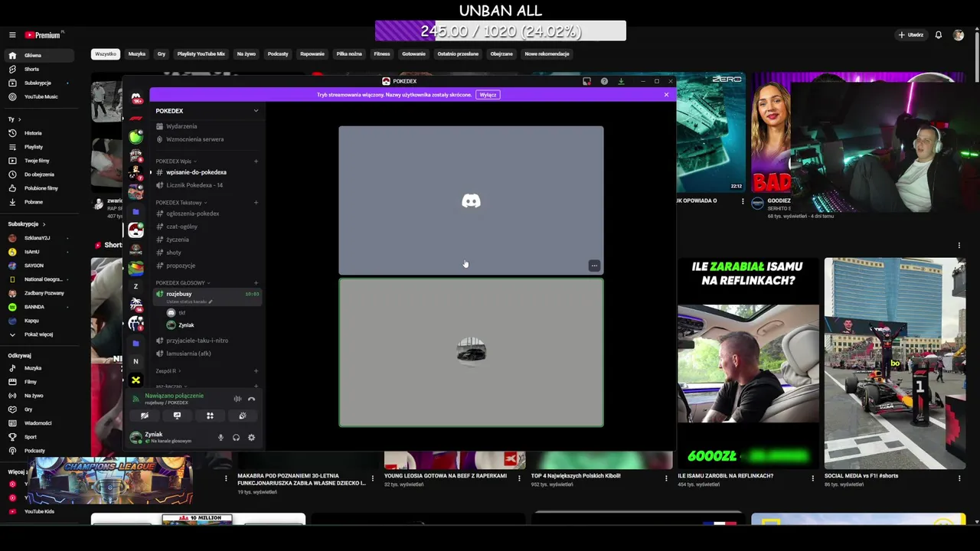Open YouTube account avatar menu

tap(959, 35)
